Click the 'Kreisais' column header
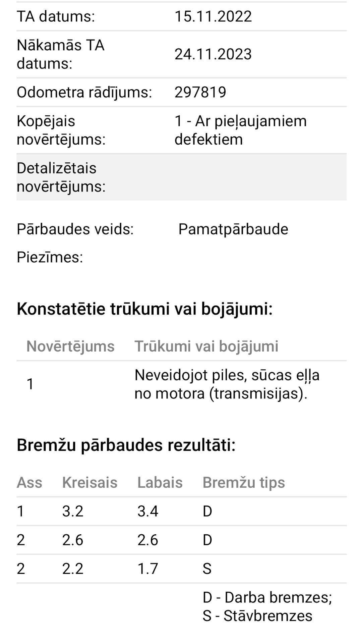This screenshot has width=359, height=644. pyautogui.click(x=89, y=483)
